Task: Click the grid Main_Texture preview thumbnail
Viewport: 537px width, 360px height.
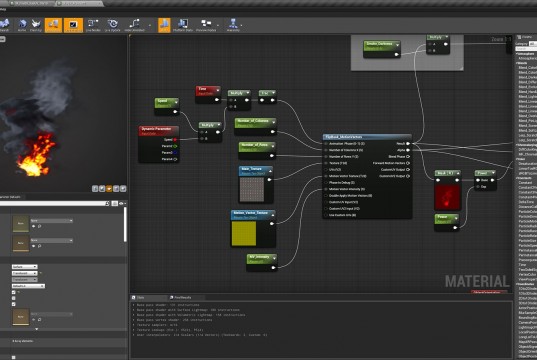Action: [x=252, y=189]
